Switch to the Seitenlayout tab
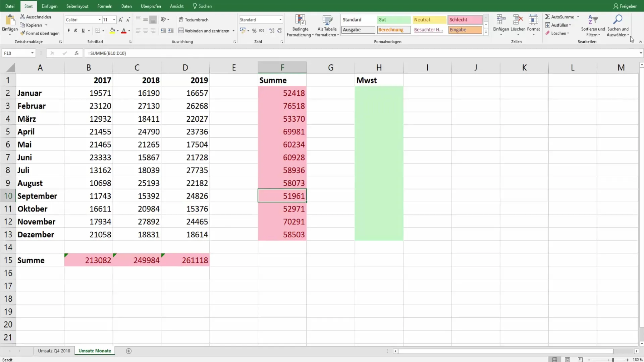Image resolution: width=644 pixels, height=362 pixels. (77, 6)
